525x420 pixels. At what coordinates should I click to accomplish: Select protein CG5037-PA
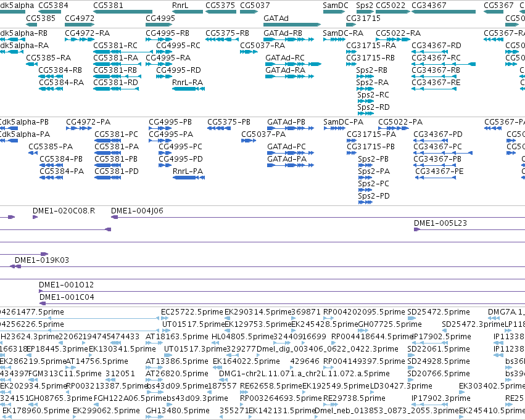[249, 141]
